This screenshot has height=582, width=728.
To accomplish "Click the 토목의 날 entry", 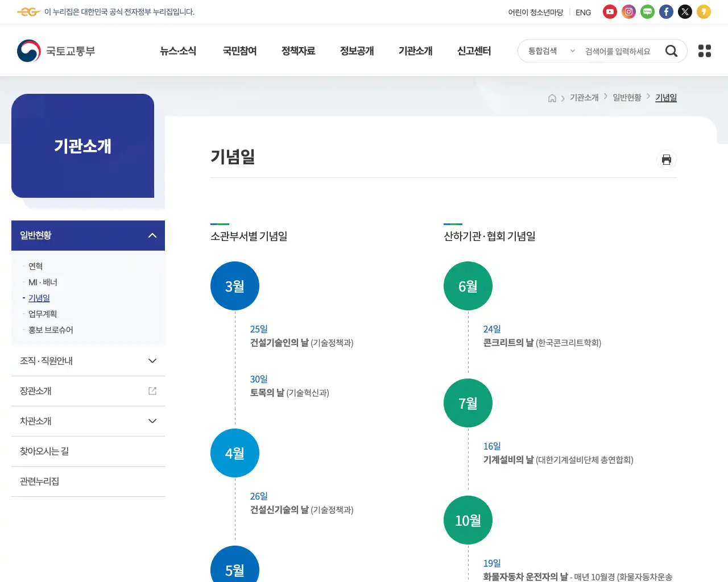I will [x=289, y=393].
